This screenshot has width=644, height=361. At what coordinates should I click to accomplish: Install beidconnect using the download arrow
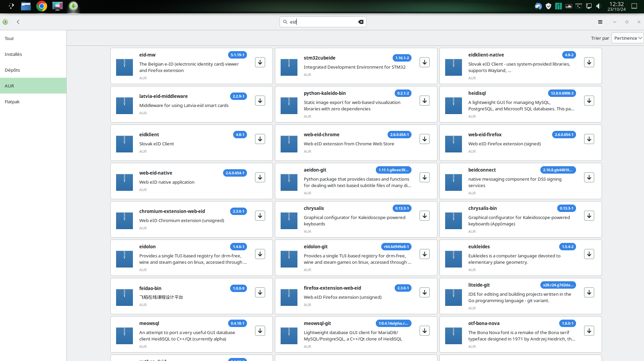589,177
